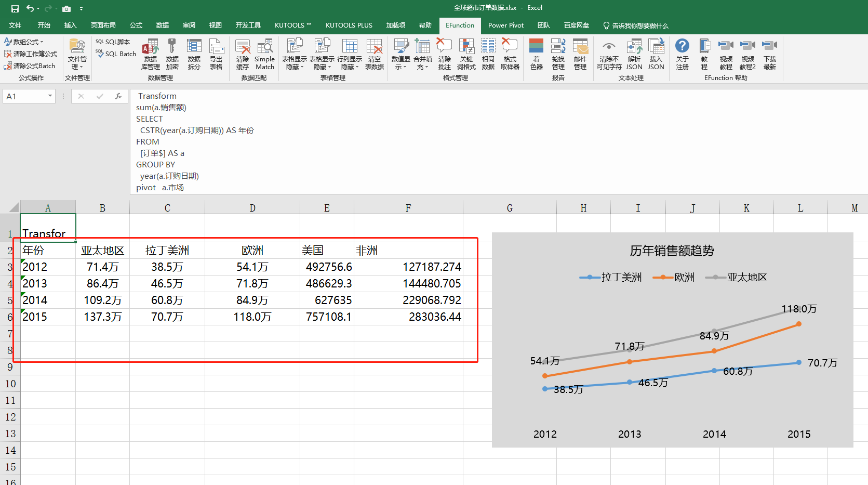The image size is (868, 485).
Task: Switch to the Power Pivot tab
Action: pyautogui.click(x=505, y=25)
